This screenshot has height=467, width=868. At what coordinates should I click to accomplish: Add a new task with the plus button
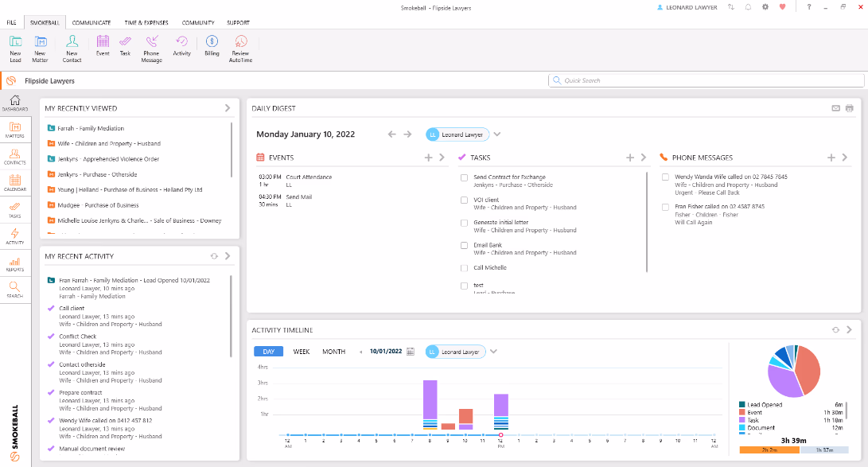[x=630, y=157]
